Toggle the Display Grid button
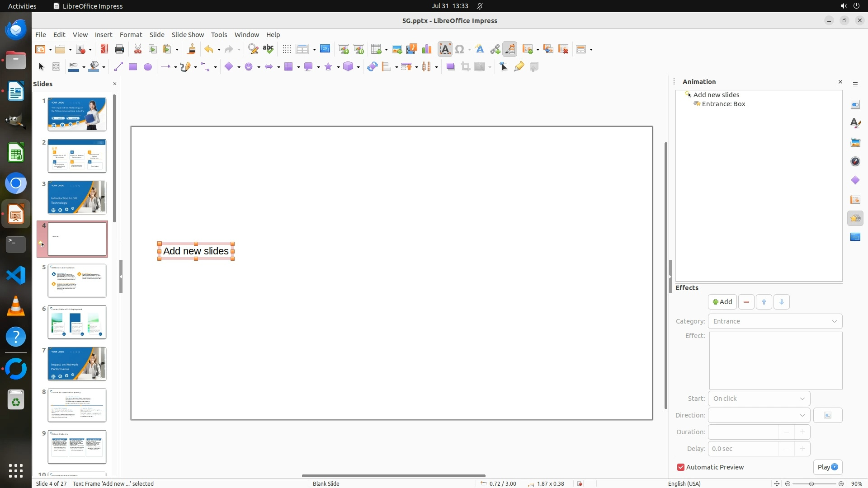The height and width of the screenshot is (488, 868). click(286, 49)
